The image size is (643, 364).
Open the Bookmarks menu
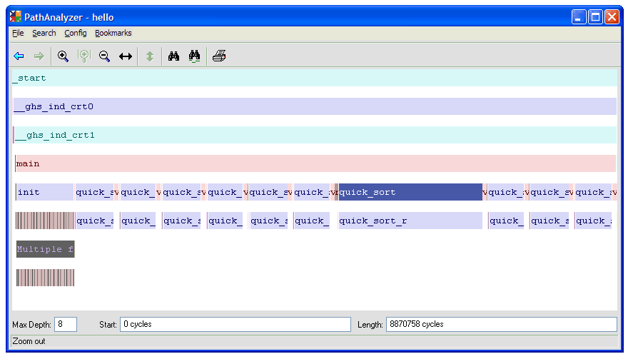pos(113,33)
